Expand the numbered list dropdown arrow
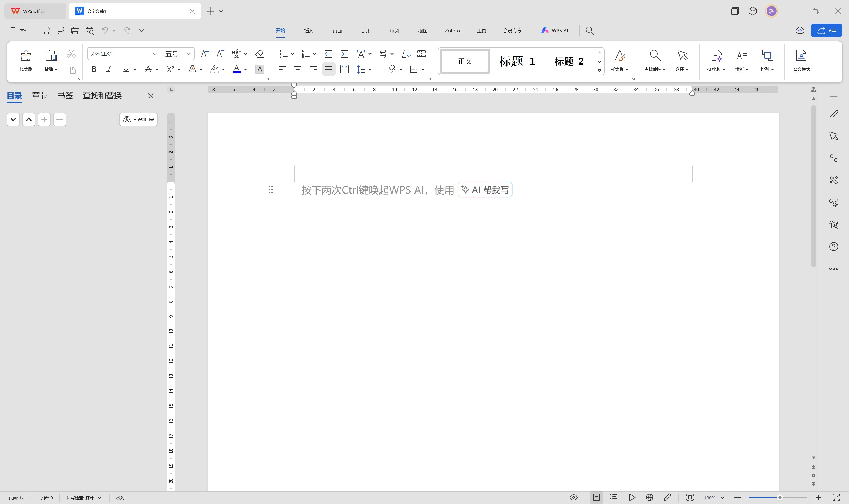Screen dimensions: 849x504 tap(315, 54)
